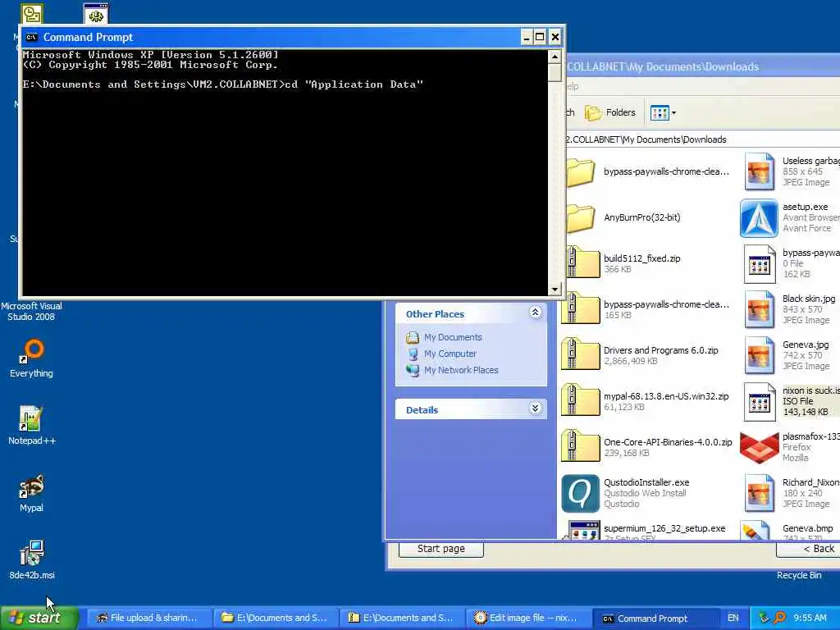This screenshot has width=840, height=630.
Task: Click the 9:55 AM clock in the system tray
Action: [810, 618]
